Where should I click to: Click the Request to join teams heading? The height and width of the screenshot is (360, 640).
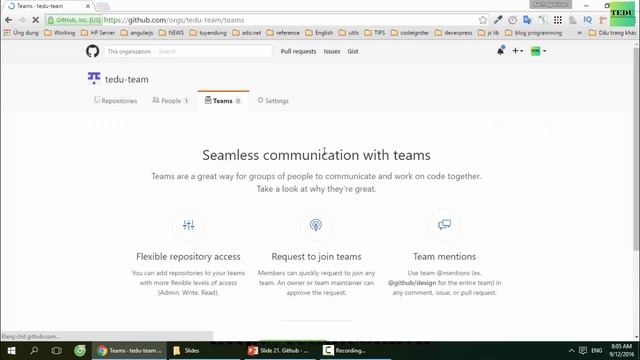(316, 256)
